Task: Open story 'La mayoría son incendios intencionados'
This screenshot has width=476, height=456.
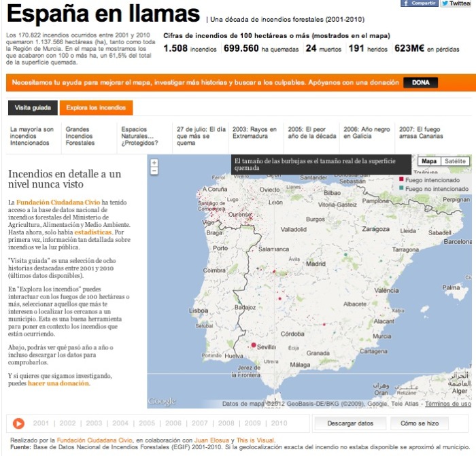Action: click(32, 136)
